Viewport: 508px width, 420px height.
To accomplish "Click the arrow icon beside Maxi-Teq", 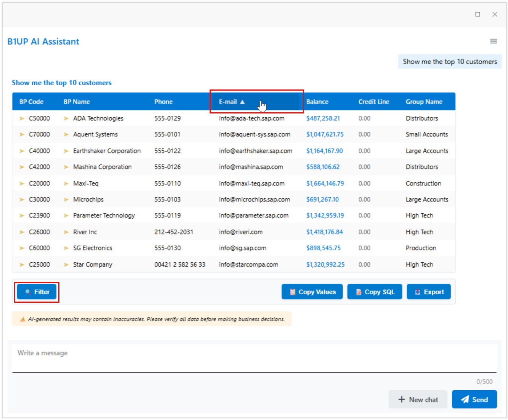I will click(x=66, y=184).
